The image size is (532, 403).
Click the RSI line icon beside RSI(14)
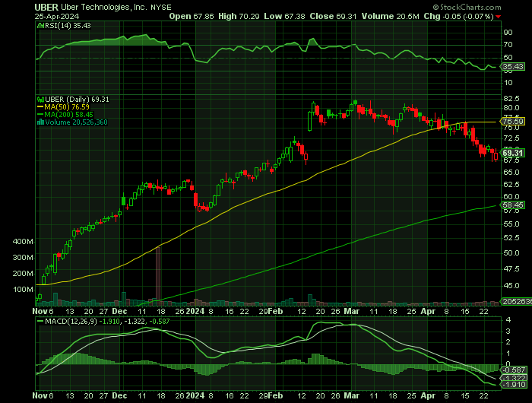[40, 25]
